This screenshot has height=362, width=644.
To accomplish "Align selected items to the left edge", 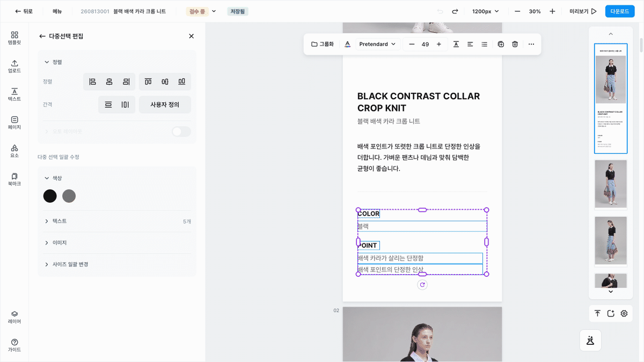I will point(92,82).
